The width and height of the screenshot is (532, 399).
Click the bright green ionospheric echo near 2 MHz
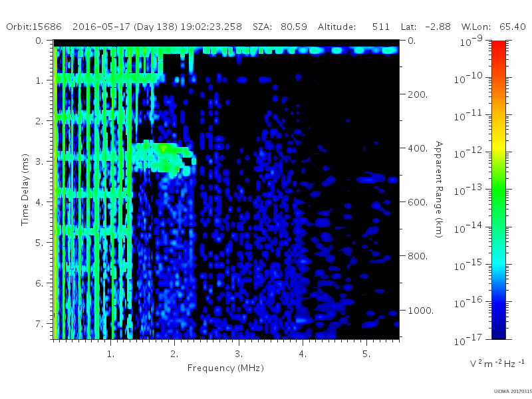pyautogui.click(x=164, y=157)
